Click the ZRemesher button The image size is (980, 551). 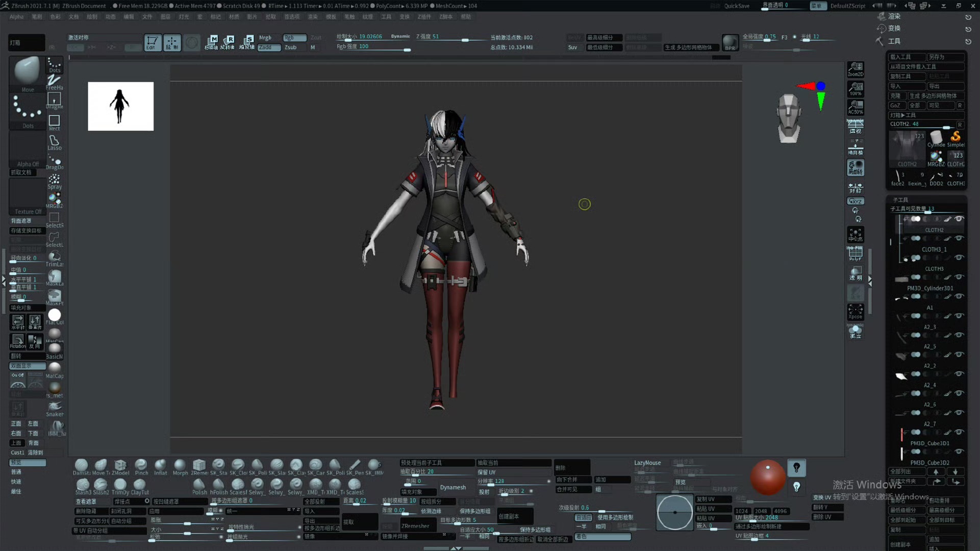click(415, 526)
